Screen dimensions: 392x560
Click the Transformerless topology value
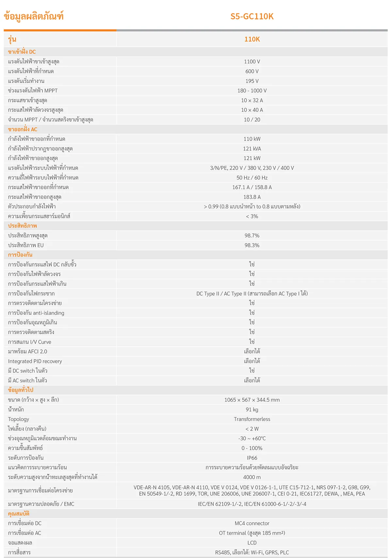click(252, 419)
